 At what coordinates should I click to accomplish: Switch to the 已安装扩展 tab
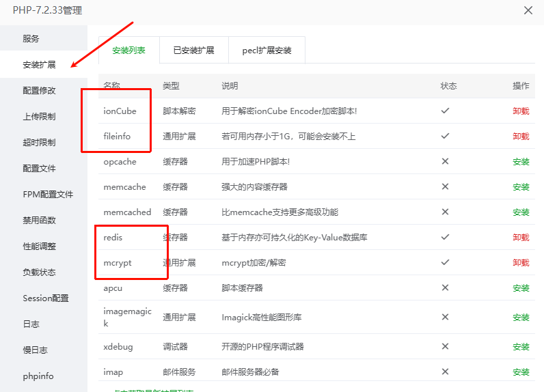point(193,51)
